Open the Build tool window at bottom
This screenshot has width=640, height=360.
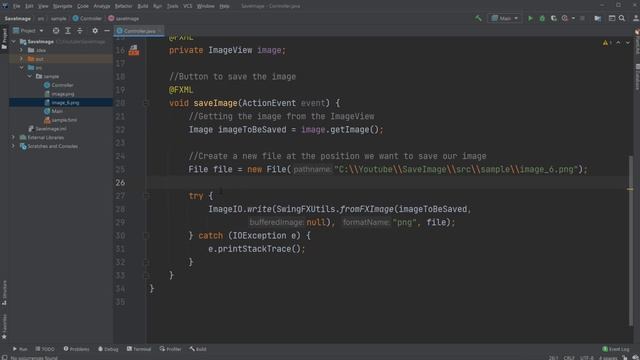click(x=198, y=349)
